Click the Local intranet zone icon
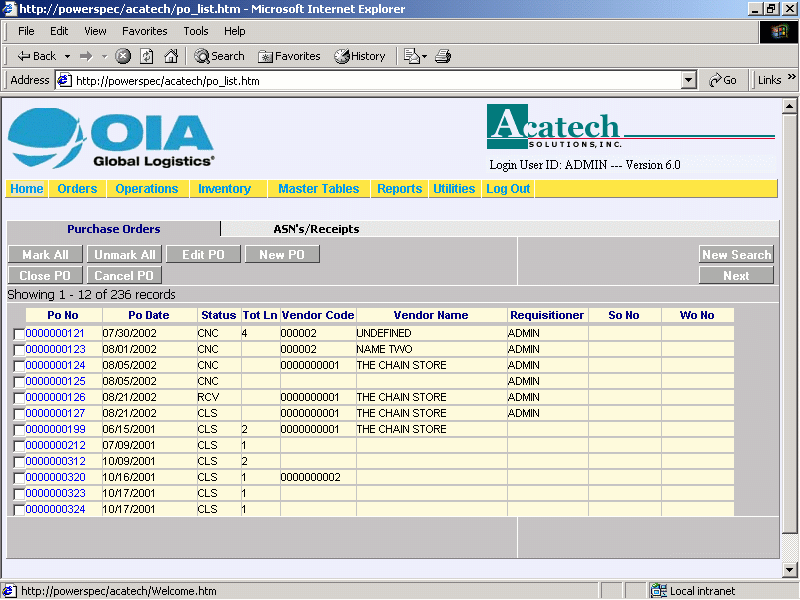Screen dimensions: 800x600 pos(659,591)
